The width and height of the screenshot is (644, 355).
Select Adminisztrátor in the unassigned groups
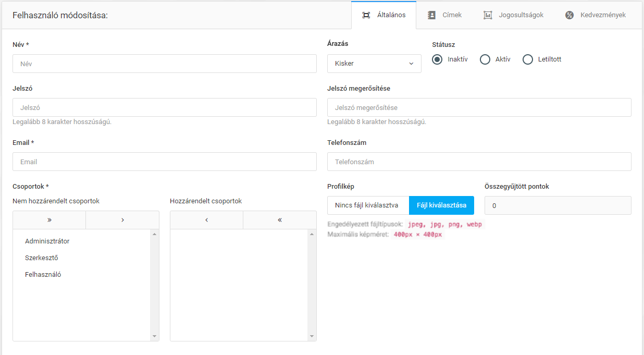tap(47, 241)
